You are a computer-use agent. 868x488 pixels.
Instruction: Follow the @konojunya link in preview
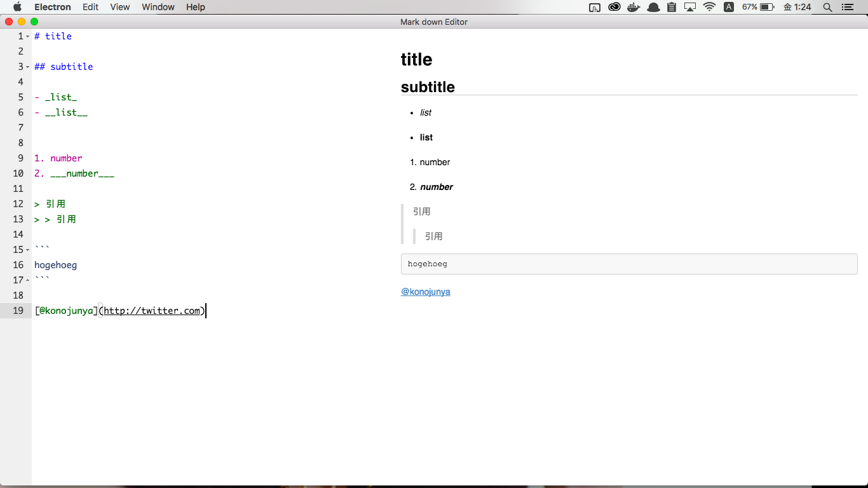pos(426,291)
